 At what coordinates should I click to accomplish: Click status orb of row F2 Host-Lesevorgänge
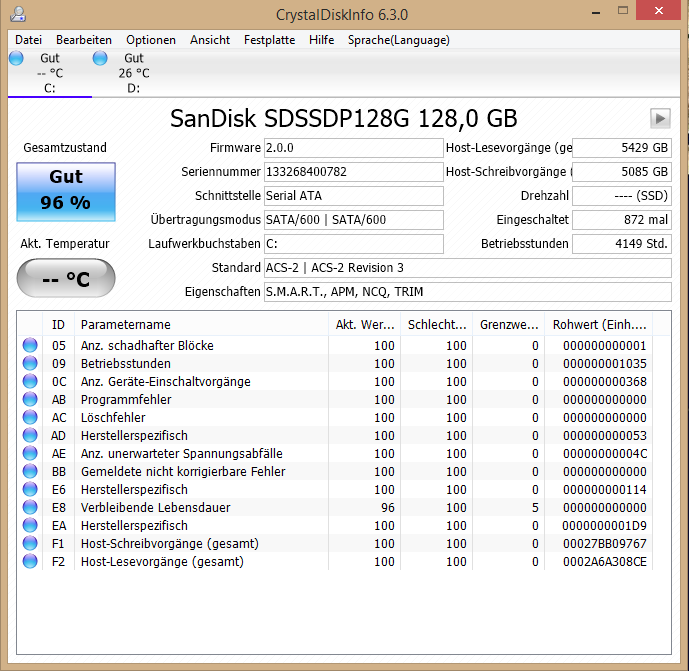coord(30,562)
